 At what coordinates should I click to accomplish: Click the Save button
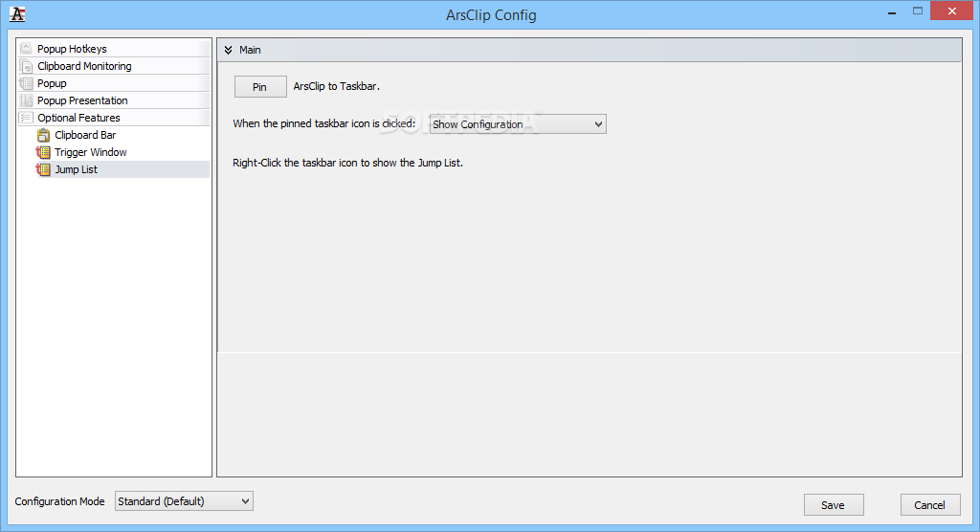tap(834, 505)
